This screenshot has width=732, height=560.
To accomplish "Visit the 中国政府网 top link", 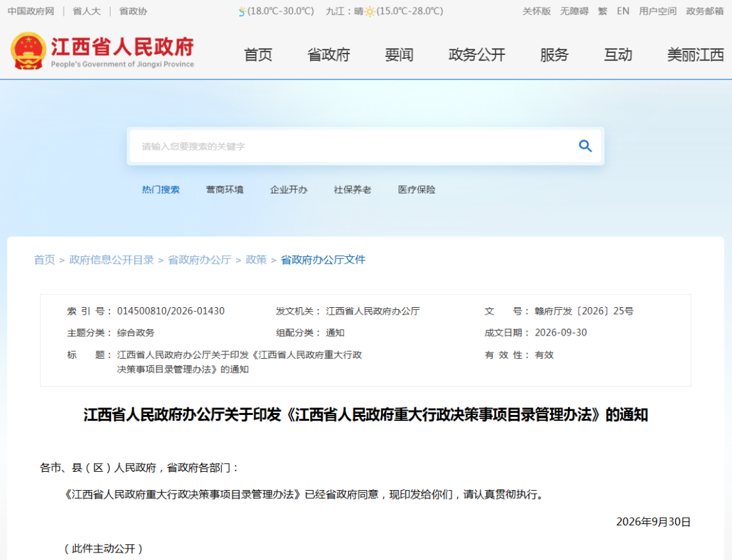I will click(30, 12).
